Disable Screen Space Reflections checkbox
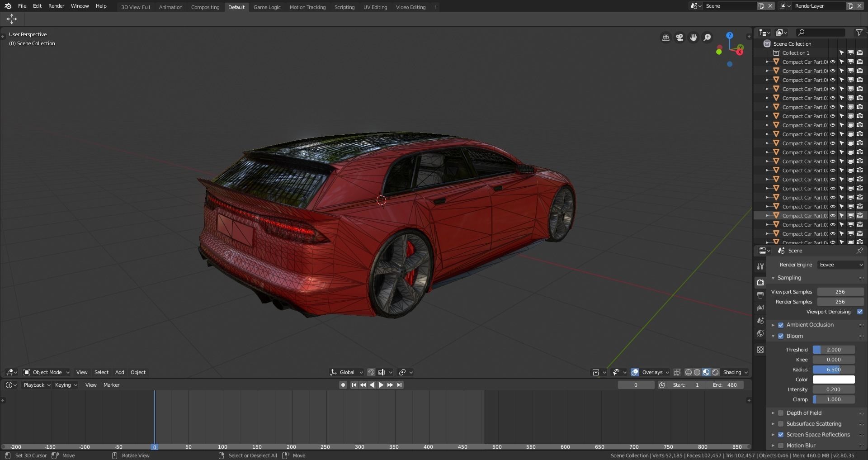868x460 pixels. 781,435
